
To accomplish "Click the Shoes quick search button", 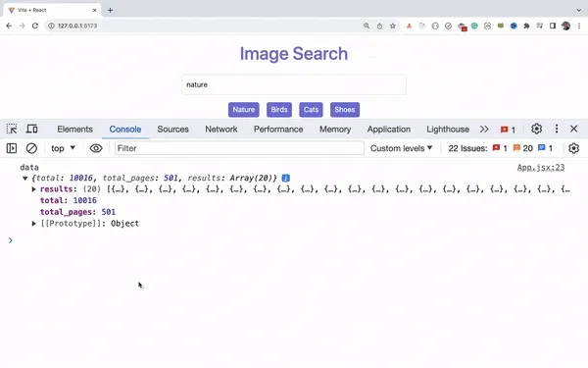I will (345, 110).
